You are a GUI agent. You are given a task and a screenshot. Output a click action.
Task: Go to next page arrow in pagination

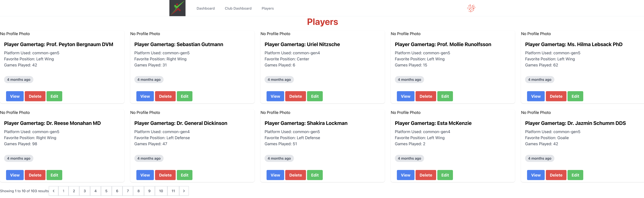(184, 191)
